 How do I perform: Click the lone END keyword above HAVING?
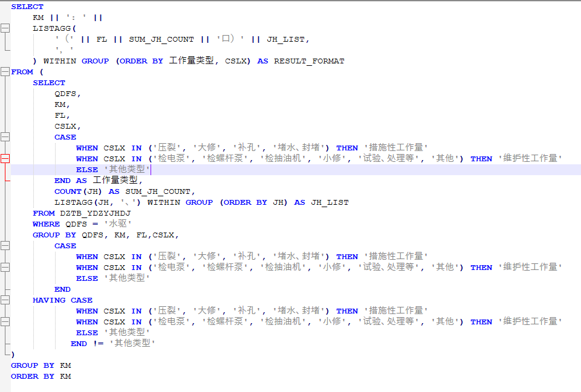click(x=62, y=289)
